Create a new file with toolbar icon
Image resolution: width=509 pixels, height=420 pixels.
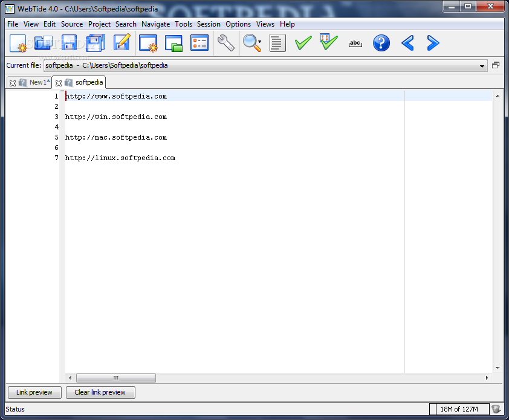pyautogui.click(x=18, y=43)
